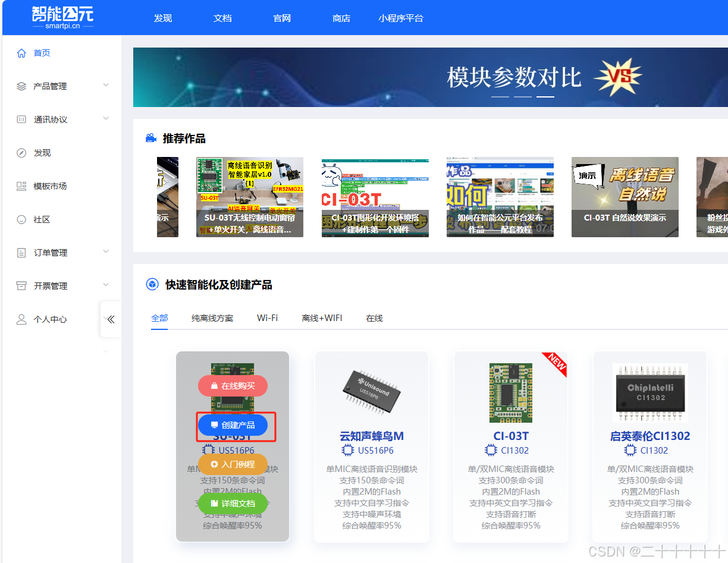The image size is (728, 563).
Task: Open 文档 in top navigation
Action: tap(222, 18)
